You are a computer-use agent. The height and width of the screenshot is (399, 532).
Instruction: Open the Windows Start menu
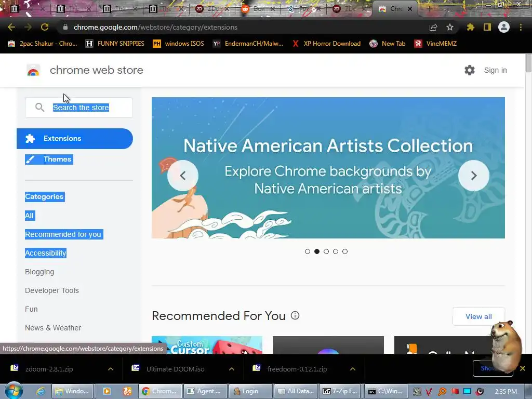click(14, 391)
